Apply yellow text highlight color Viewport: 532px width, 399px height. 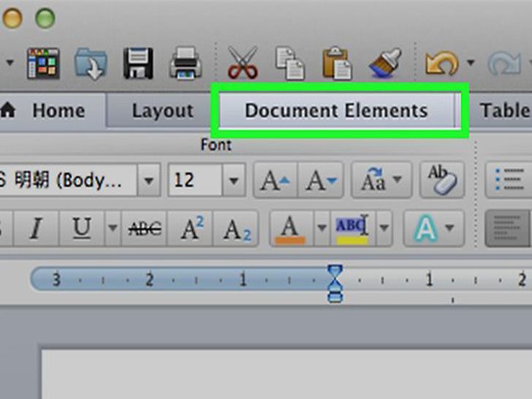point(353,228)
